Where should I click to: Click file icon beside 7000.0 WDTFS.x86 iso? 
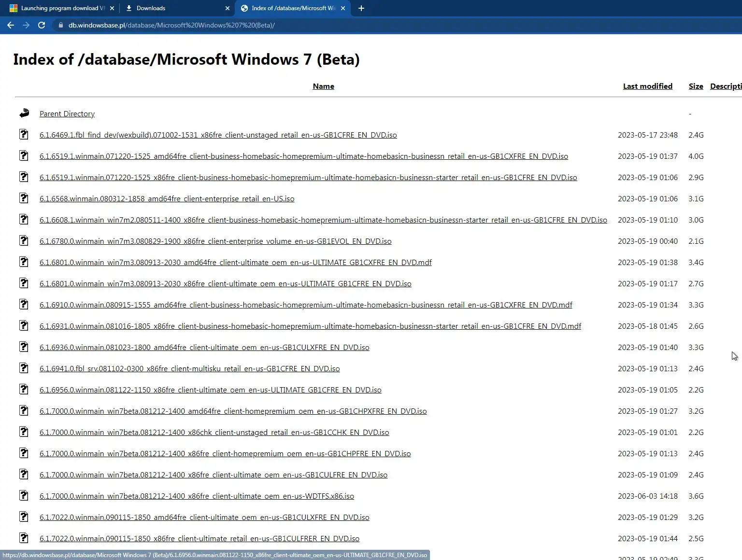(24, 495)
